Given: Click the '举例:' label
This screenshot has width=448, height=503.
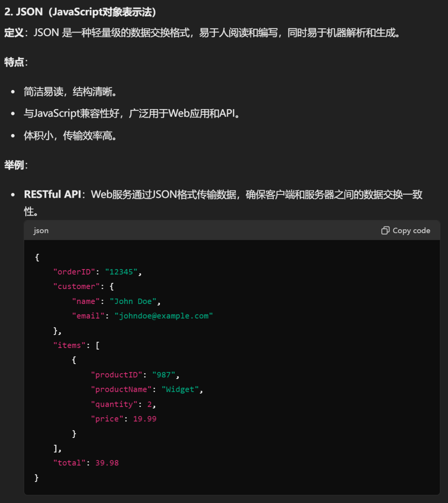Looking at the screenshot, I should (x=16, y=165).
